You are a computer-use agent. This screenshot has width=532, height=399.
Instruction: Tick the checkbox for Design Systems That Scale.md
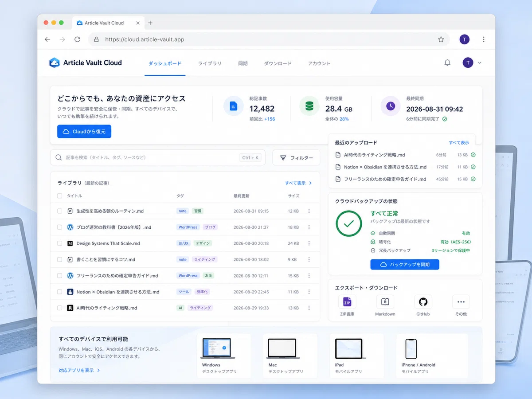coord(60,243)
